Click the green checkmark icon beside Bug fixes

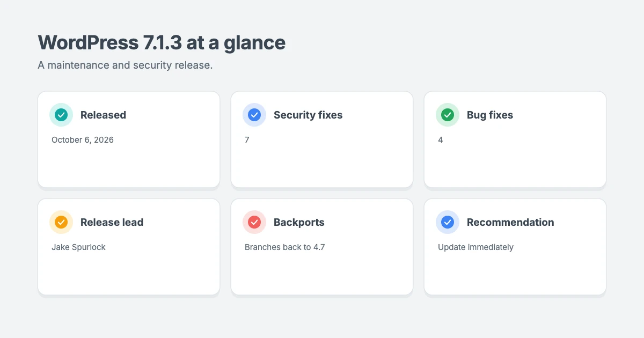(448, 115)
